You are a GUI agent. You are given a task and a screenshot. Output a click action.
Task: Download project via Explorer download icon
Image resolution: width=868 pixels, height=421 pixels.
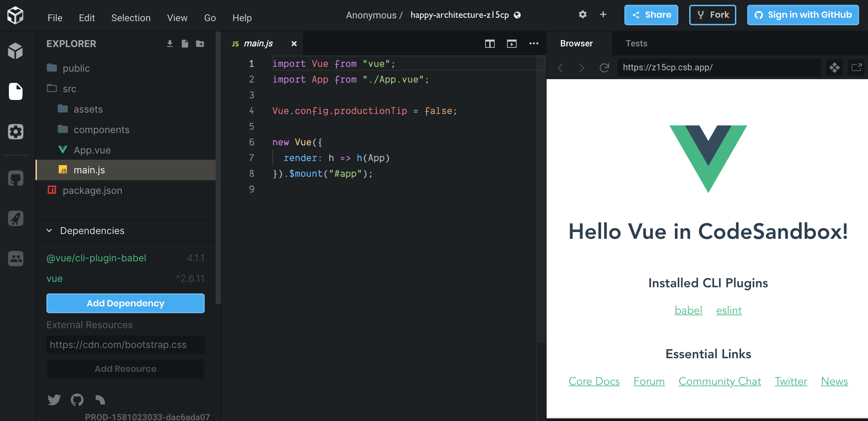[x=170, y=44]
